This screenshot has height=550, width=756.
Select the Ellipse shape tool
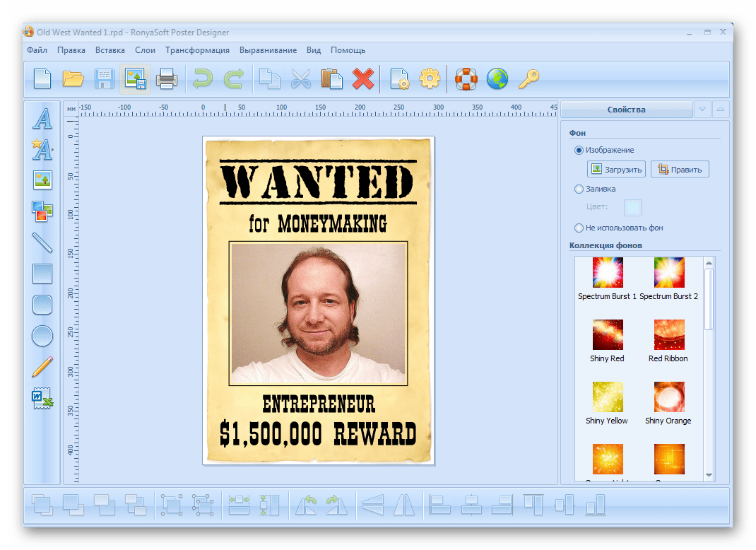point(42,336)
